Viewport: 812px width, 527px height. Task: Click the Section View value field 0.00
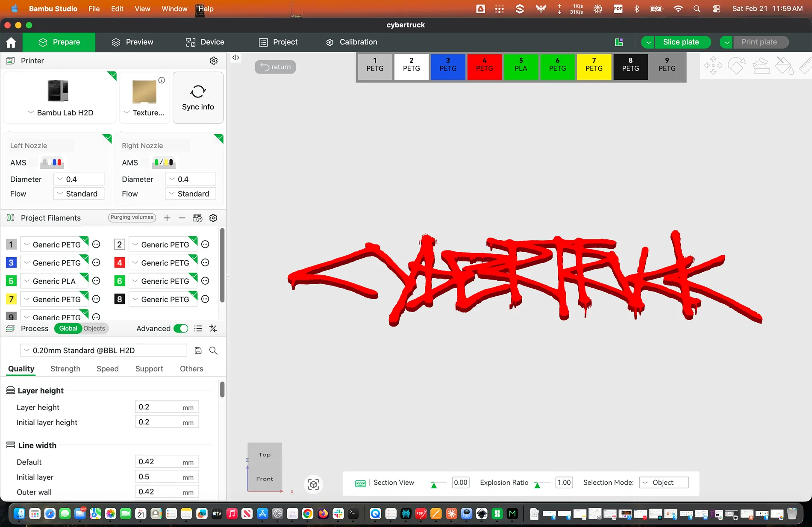461,483
